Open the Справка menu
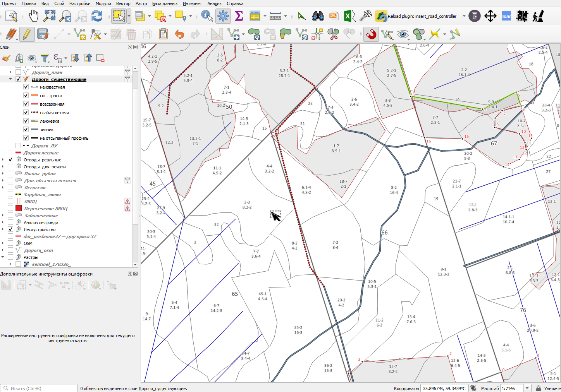Viewport: 561px width, 392px height. (x=235, y=3)
